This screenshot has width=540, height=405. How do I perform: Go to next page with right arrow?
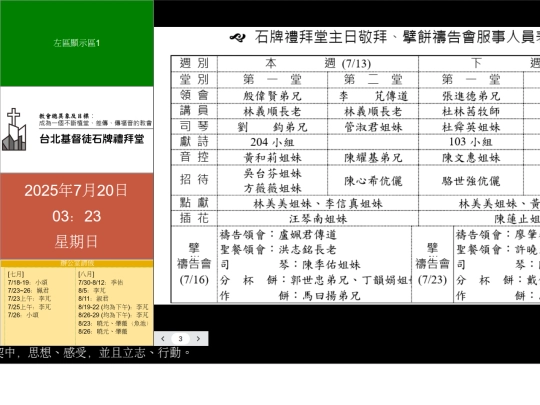click(x=198, y=339)
